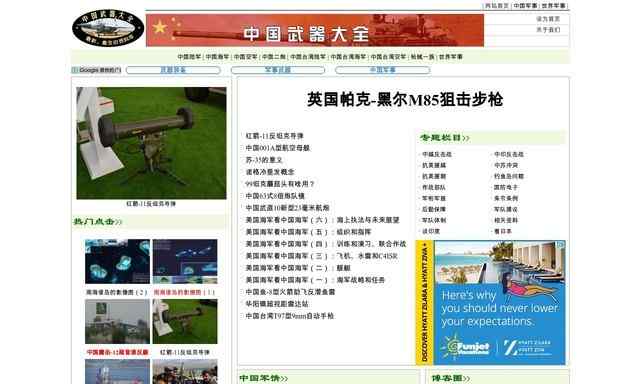The image size is (640, 384).
Task: Open topic 中印反击战
Action: (509, 154)
